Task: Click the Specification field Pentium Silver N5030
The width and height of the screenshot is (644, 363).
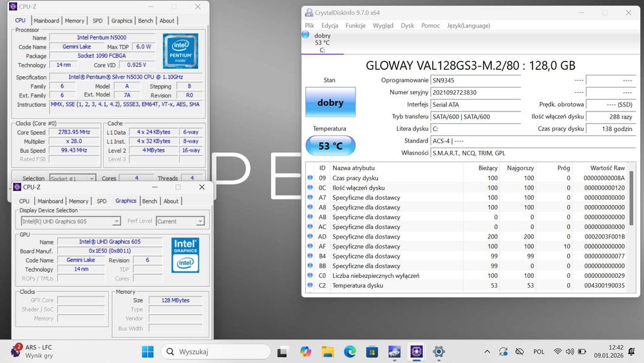Action: pyautogui.click(x=126, y=77)
